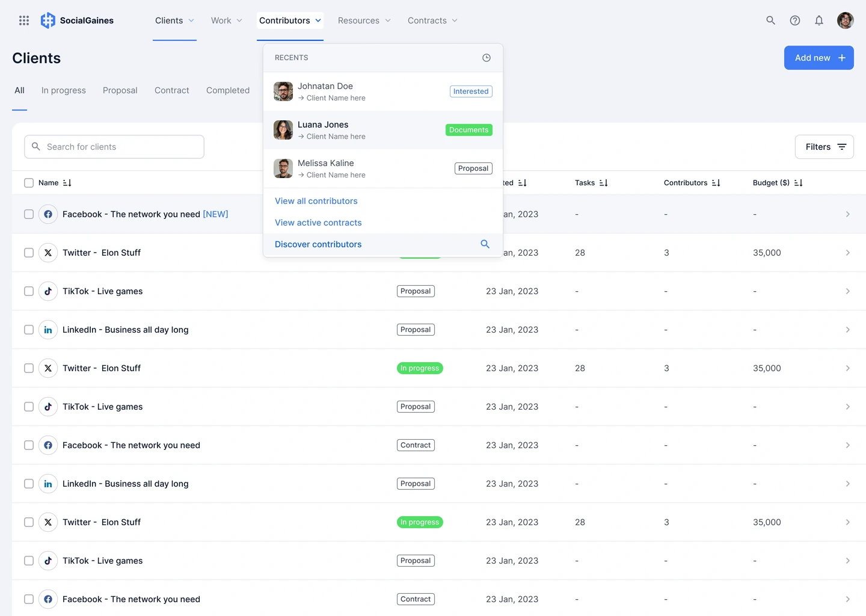Open help question mark icon
This screenshot has width=866, height=616.
point(795,20)
